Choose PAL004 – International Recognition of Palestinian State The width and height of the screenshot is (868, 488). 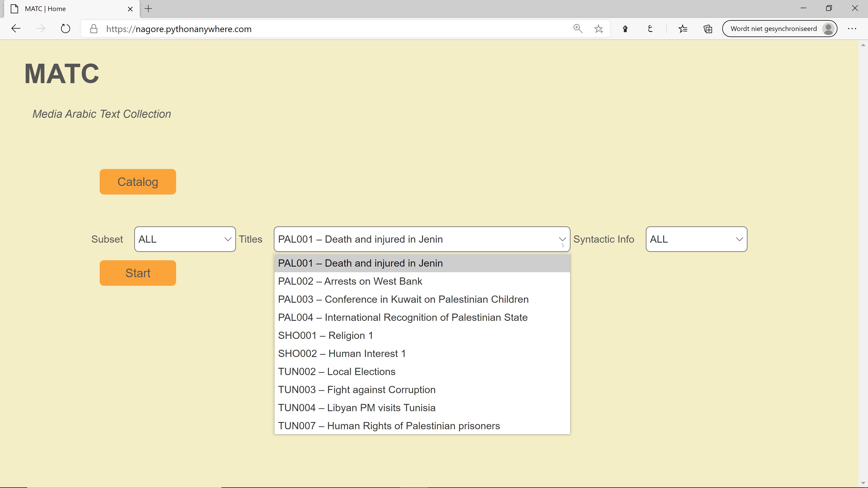[x=422, y=317]
